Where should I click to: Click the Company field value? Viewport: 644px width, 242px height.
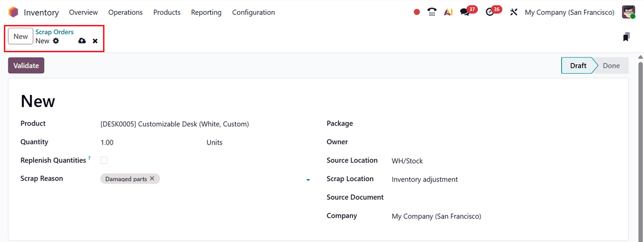[436, 216]
